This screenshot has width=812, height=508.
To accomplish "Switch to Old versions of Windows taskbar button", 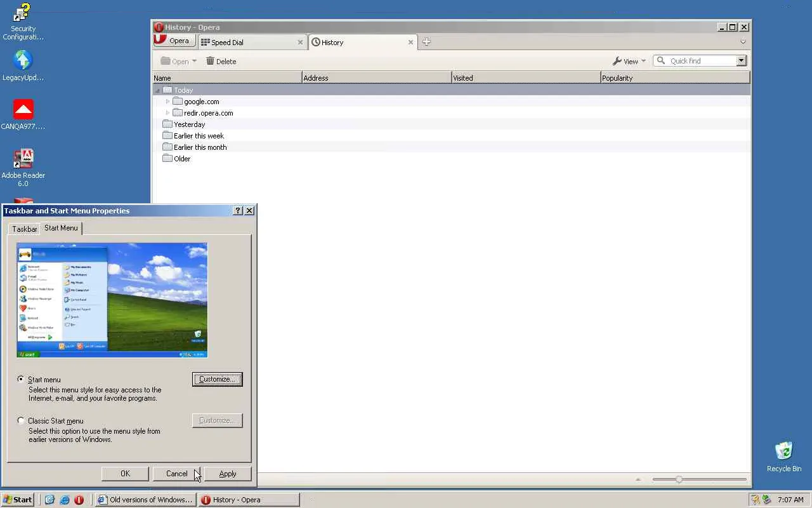I will 145,500.
